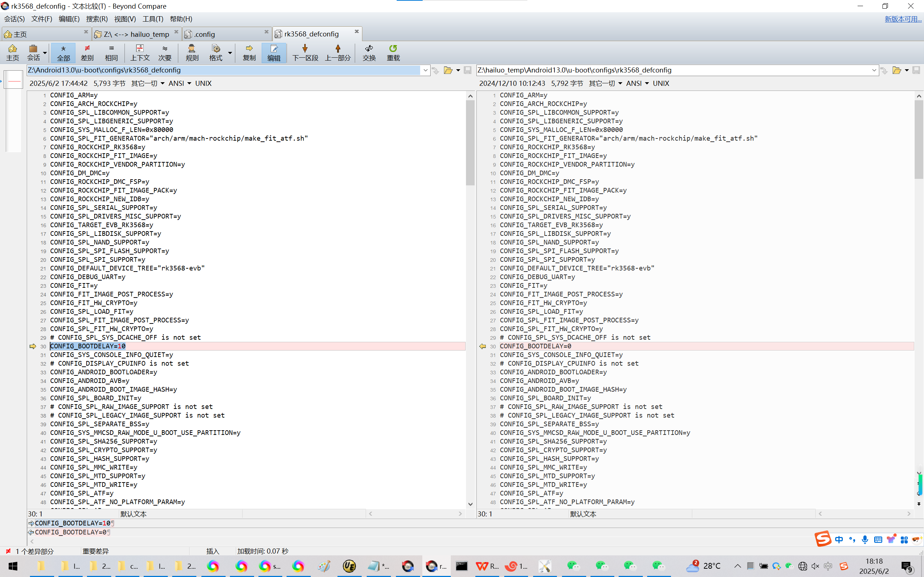Viewport: 924px width, 577px height.
Task: Expand the left ANSI encoding dropdown
Action: pos(189,84)
